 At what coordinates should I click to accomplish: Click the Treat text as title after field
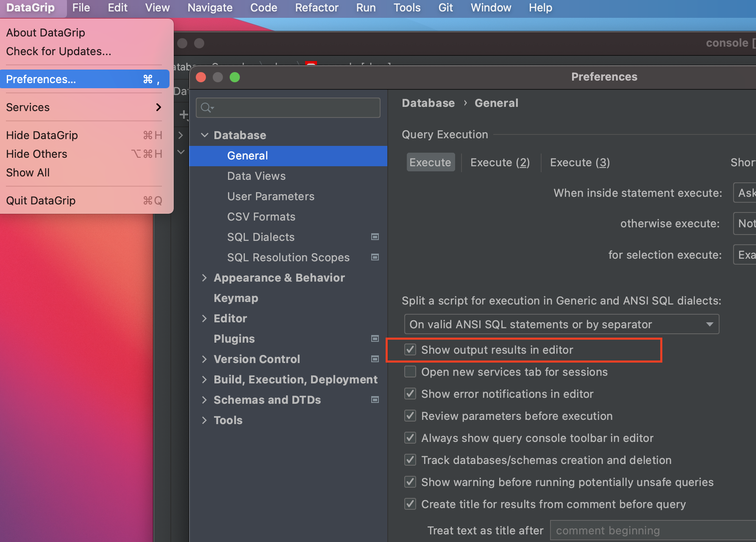pos(653,530)
